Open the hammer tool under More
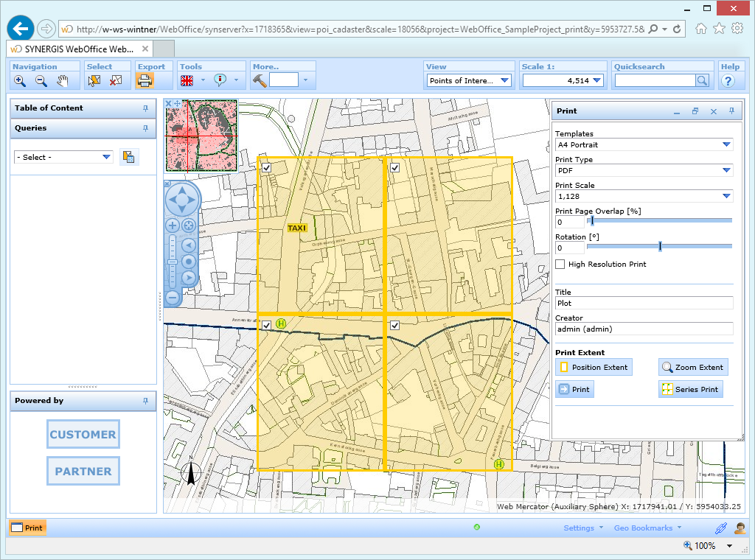The image size is (755, 560). click(x=260, y=80)
